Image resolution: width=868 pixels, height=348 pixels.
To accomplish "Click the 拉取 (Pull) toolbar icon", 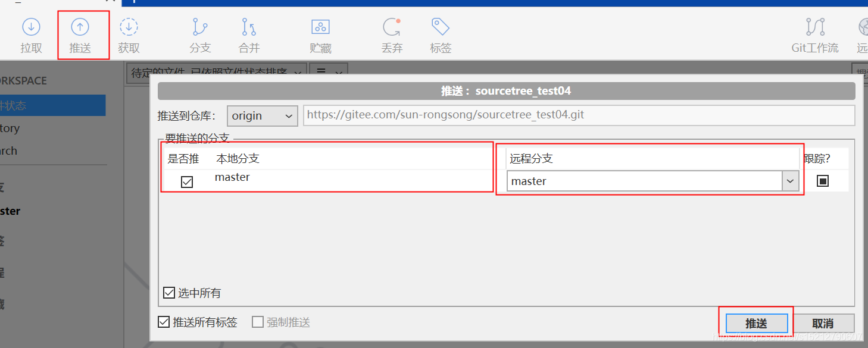I will coord(31,35).
